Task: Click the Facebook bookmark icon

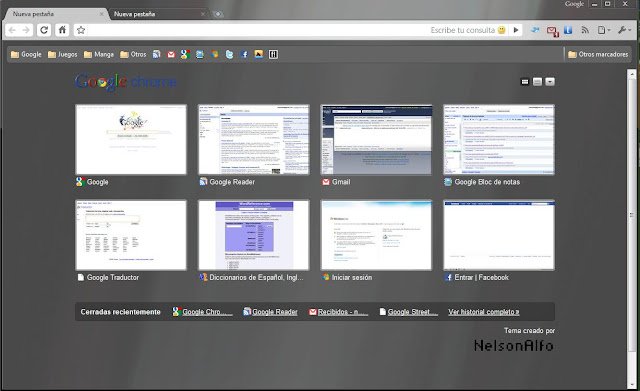Action: (x=244, y=54)
